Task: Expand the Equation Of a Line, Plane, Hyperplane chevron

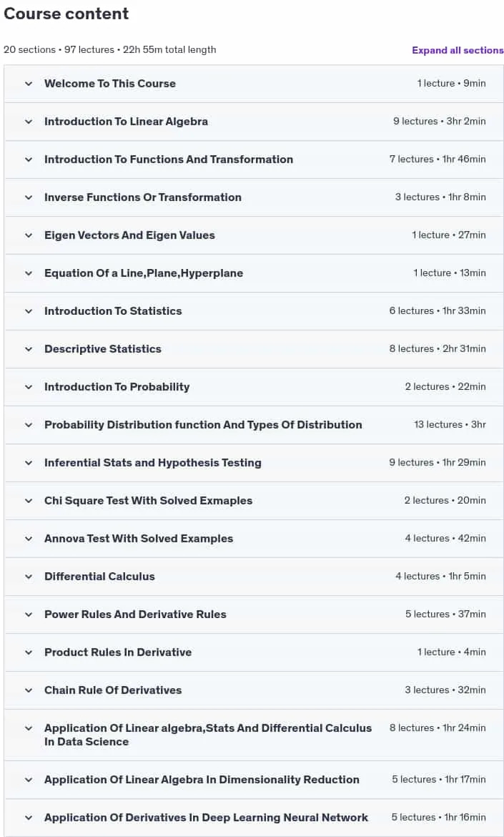Action: pyautogui.click(x=29, y=273)
